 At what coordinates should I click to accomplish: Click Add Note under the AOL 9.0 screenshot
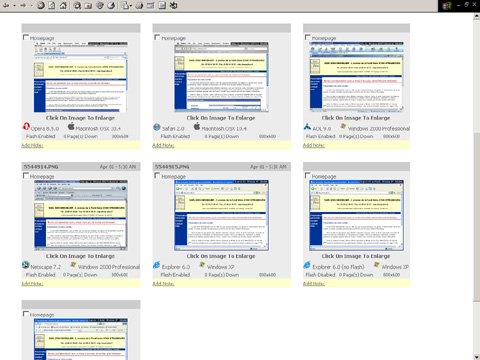click(x=313, y=145)
